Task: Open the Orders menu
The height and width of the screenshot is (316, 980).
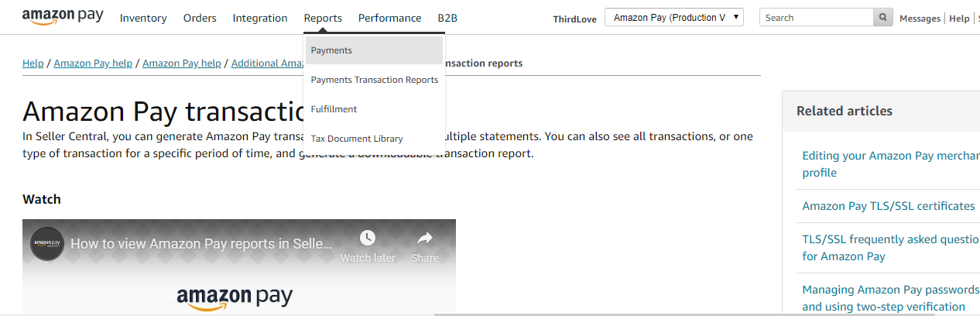Action: [x=200, y=18]
